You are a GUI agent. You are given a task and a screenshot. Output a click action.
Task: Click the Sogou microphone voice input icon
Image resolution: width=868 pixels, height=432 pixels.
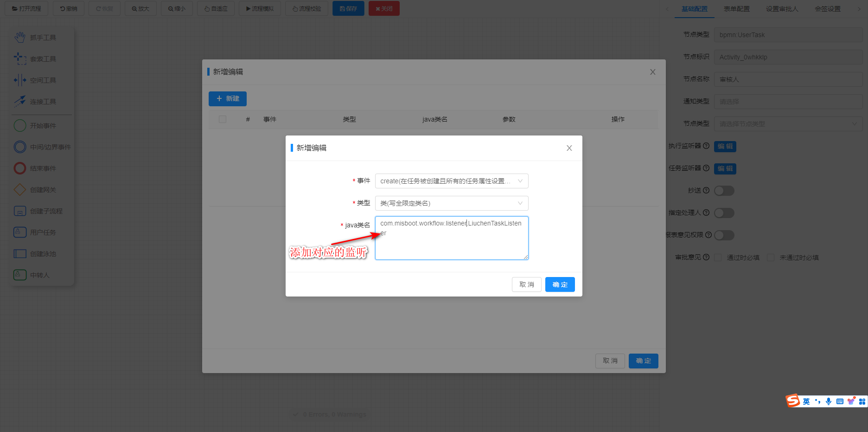[829, 401]
